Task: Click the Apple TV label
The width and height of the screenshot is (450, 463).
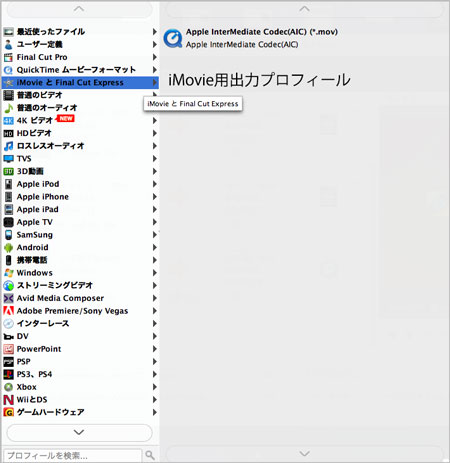Action: point(35,222)
